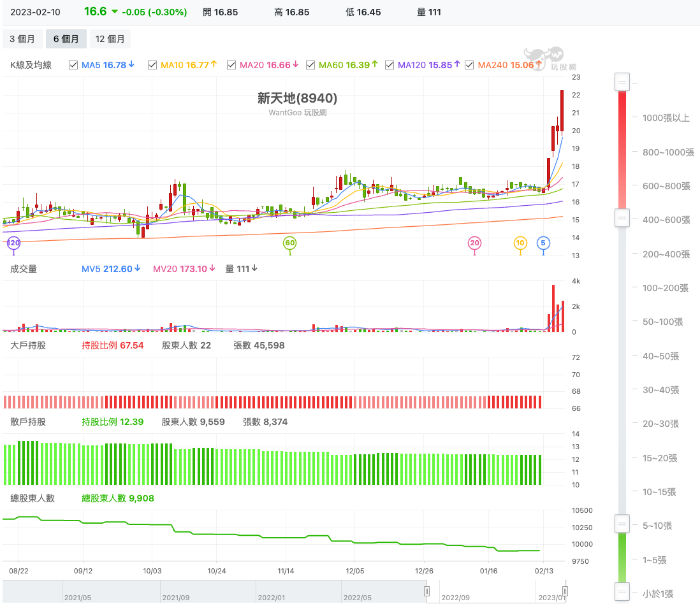Disable the MA120 moving average checkbox
Viewport: 700px width, 604px height.
click(390, 65)
